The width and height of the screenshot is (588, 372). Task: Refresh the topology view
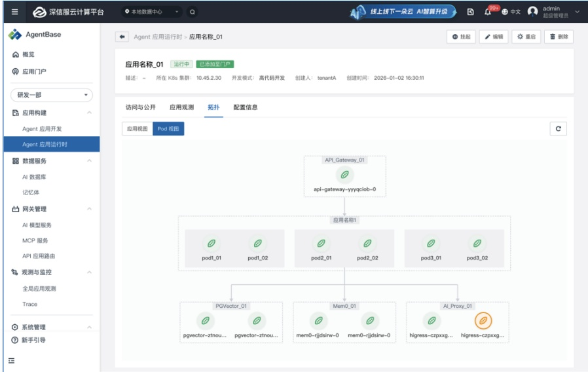click(x=558, y=128)
